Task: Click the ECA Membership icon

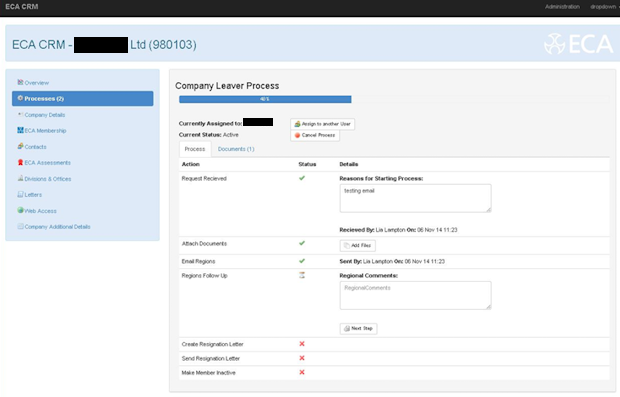Action: (x=20, y=130)
